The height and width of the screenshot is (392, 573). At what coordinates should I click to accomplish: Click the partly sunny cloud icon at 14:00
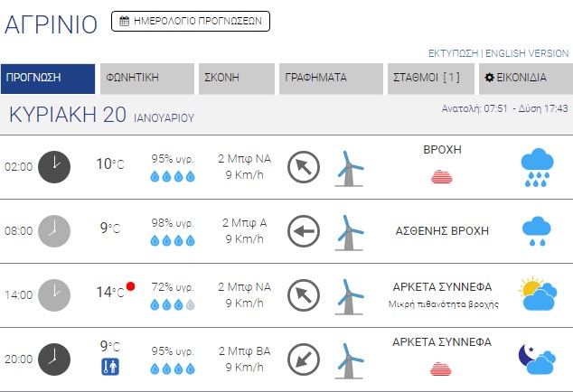[x=537, y=294]
